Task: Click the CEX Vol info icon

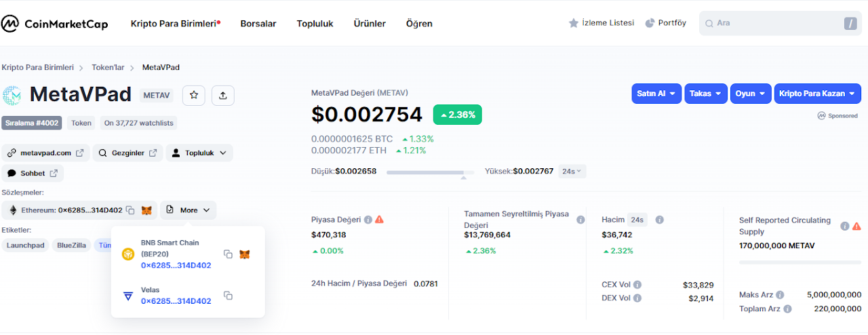Action: (637, 285)
